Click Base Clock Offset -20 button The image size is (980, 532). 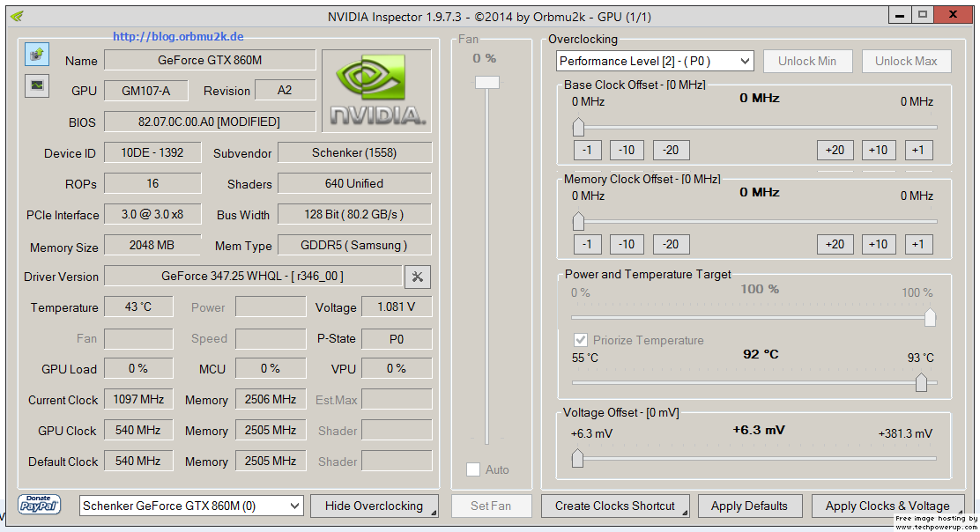coord(671,150)
